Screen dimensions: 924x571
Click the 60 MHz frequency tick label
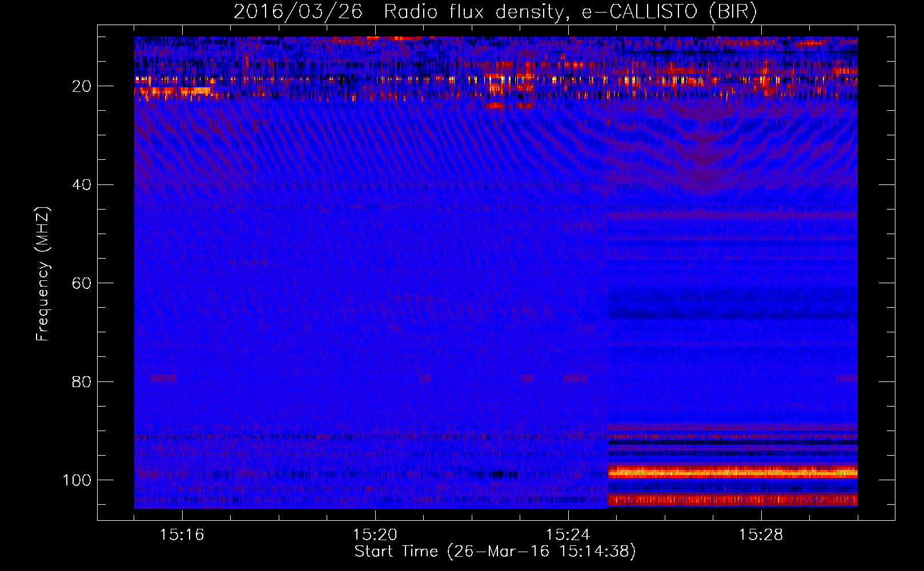click(82, 283)
